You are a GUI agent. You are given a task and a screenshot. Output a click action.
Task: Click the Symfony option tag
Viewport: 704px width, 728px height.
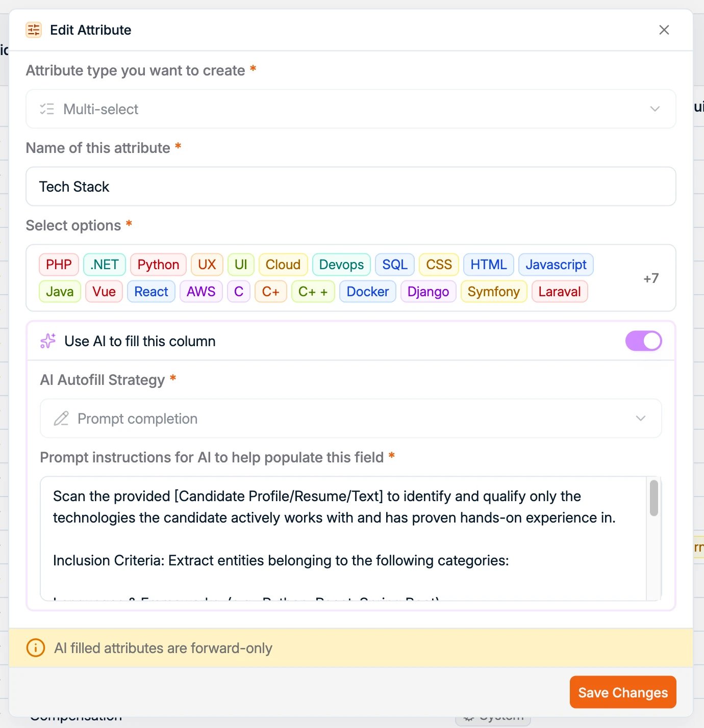point(493,292)
